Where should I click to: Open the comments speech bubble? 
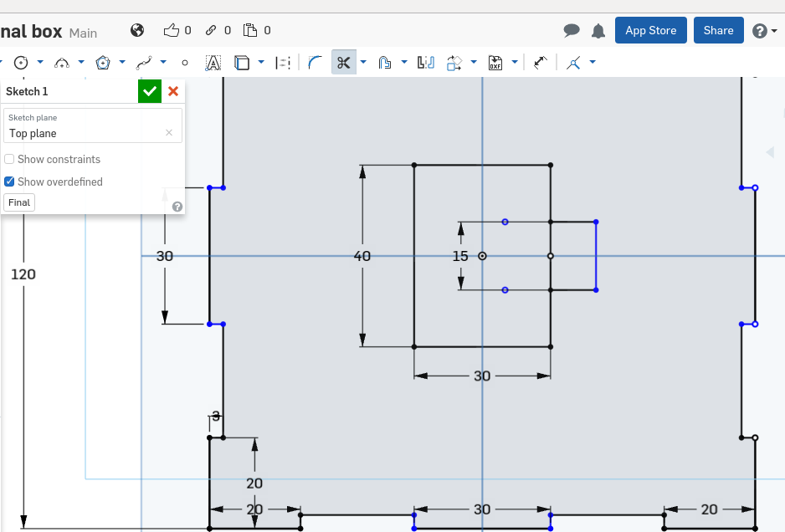tap(572, 30)
